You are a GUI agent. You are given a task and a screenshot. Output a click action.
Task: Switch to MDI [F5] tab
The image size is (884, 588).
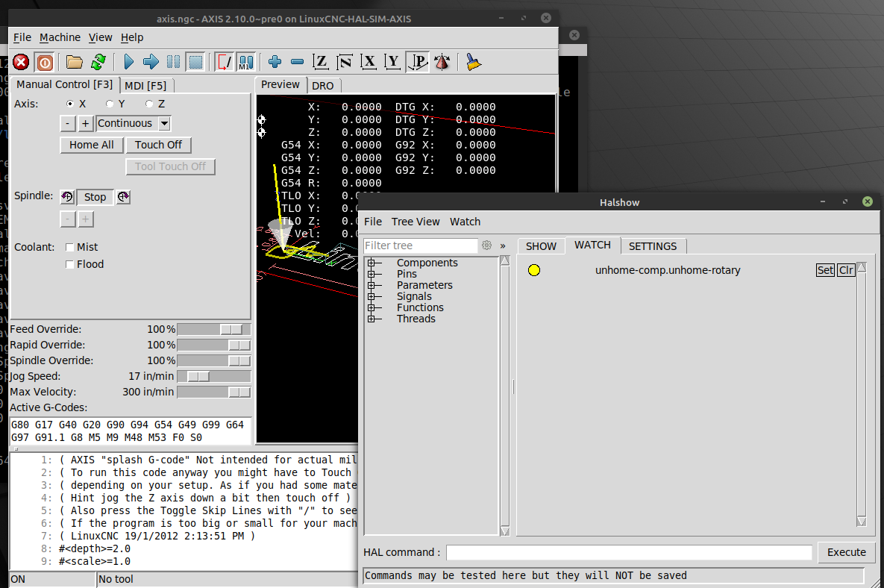(145, 86)
